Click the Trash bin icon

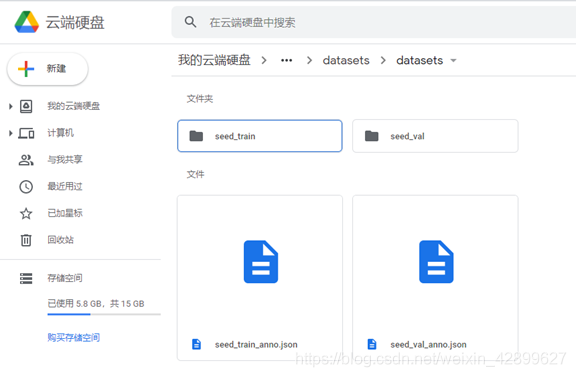click(26, 240)
